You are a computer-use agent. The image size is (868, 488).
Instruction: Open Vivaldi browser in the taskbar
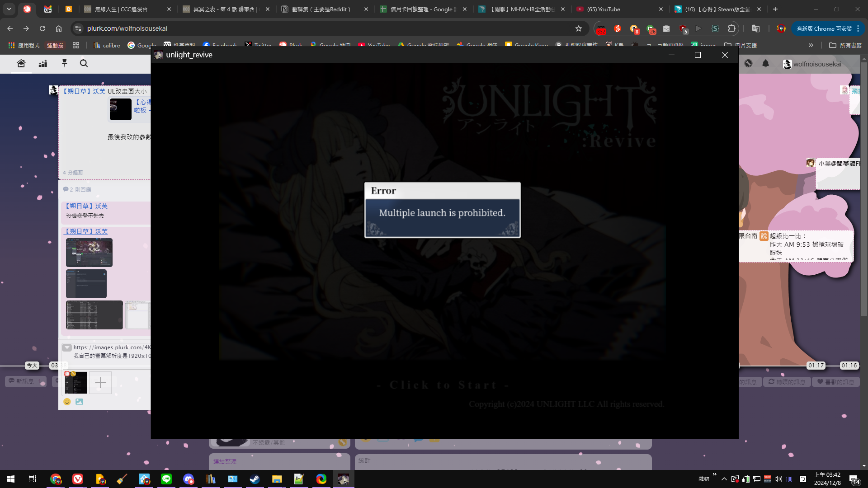click(x=78, y=479)
